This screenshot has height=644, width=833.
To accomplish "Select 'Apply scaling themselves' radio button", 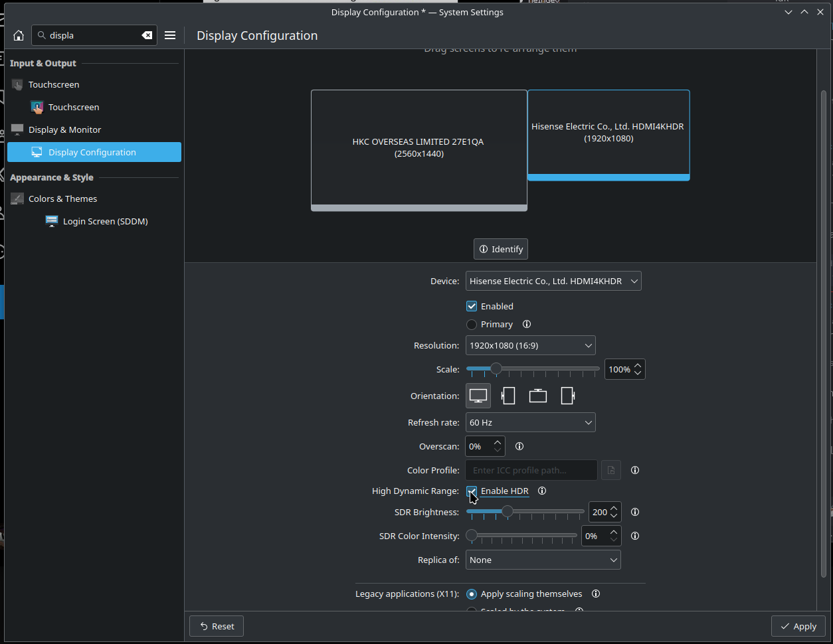I will click(472, 594).
